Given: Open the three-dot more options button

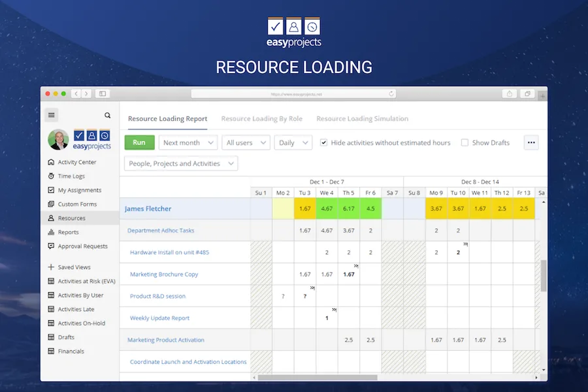Looking at the screenshot, I should point(531,142).
